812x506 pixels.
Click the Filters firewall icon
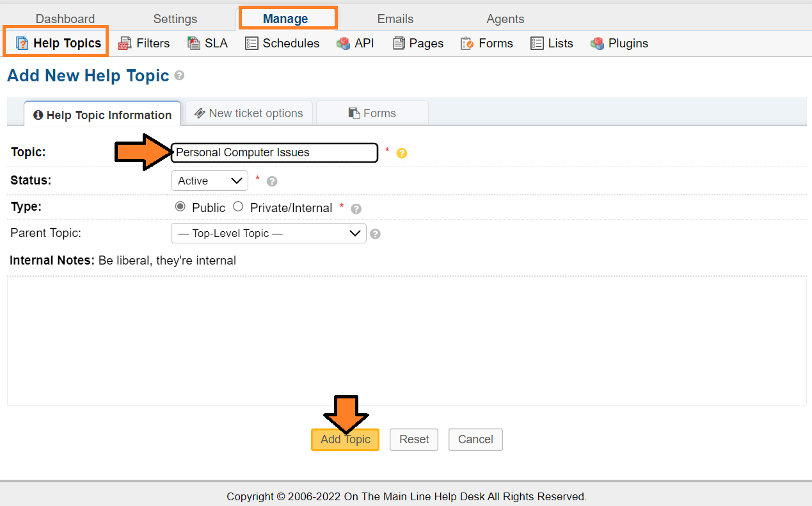coord(125,44)
